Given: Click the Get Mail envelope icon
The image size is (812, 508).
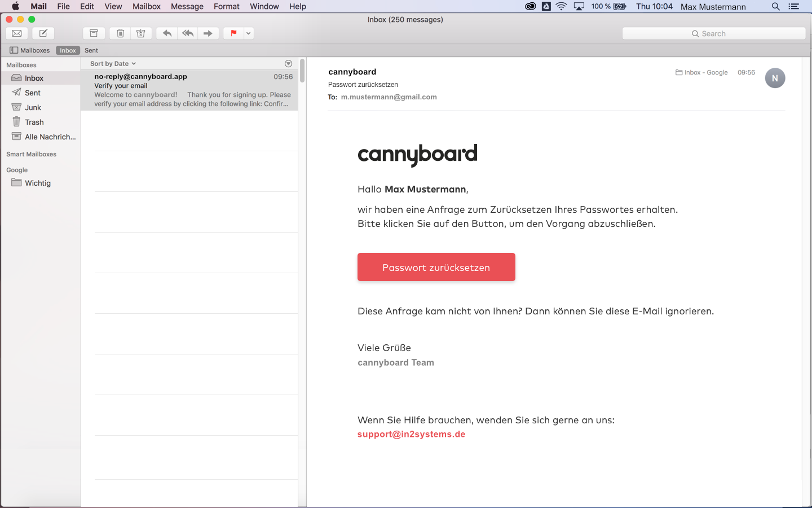Looking at the screenshot, I should coord(17,33).
